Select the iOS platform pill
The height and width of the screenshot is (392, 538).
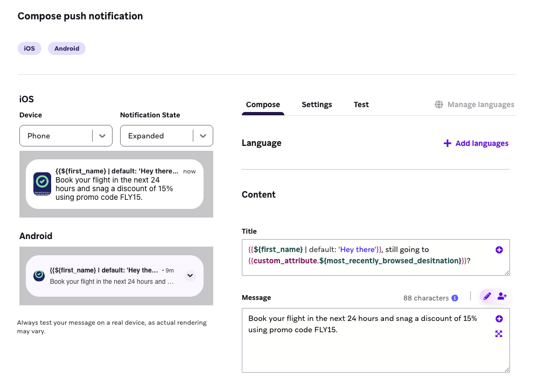tap(30, 48)
